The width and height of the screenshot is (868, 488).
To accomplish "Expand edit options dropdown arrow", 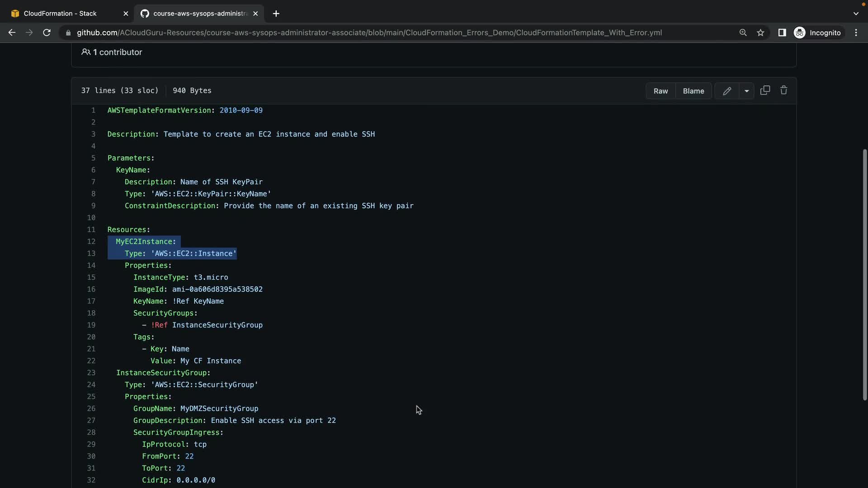I will pyautogui.click(x=746, y=91).
